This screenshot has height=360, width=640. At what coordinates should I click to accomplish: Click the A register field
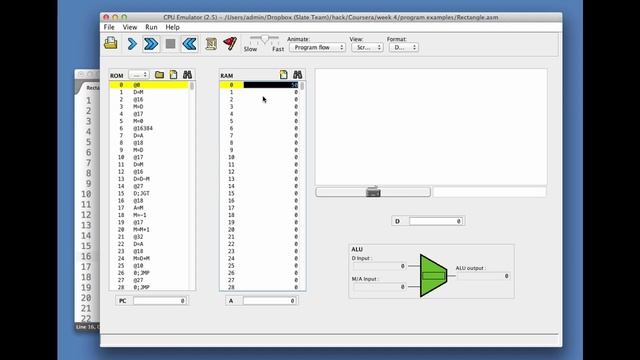[269, 301]
